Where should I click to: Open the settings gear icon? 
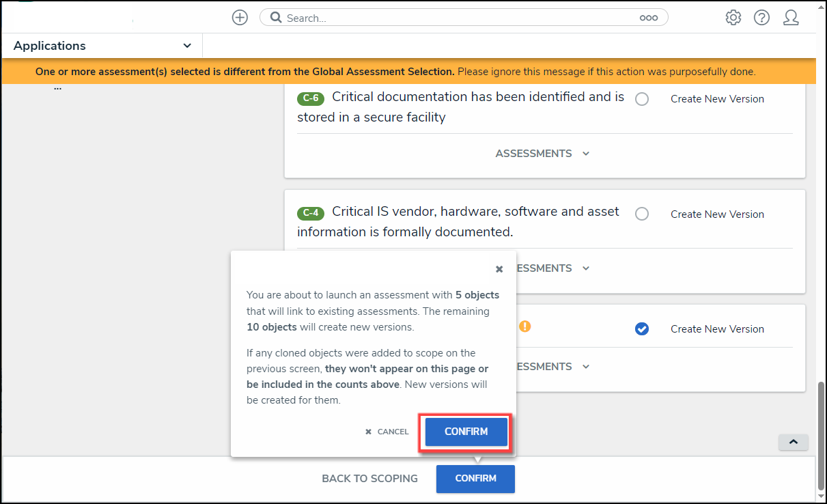[x=733, y=18]
